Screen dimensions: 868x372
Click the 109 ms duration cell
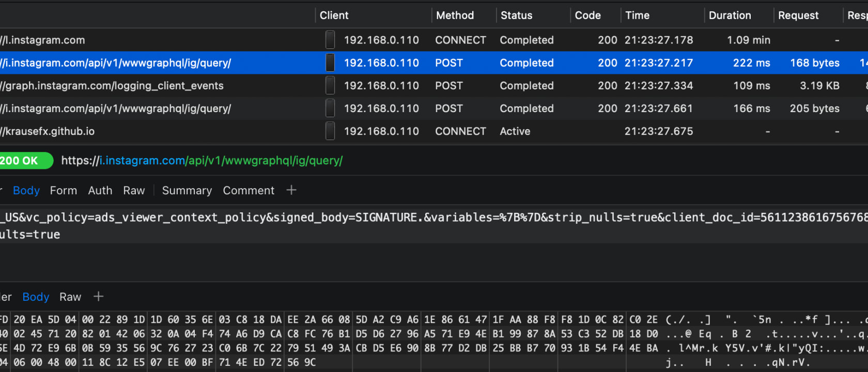(x=752, y=85)
